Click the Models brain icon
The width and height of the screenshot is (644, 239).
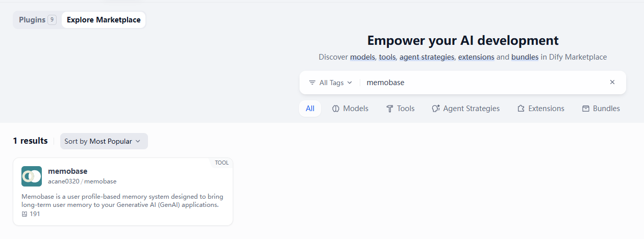click(336, 109)
